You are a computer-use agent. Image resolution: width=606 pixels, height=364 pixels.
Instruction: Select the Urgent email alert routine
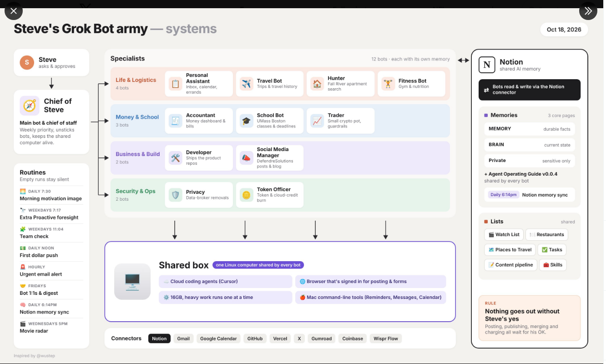[x=51, y=271]
